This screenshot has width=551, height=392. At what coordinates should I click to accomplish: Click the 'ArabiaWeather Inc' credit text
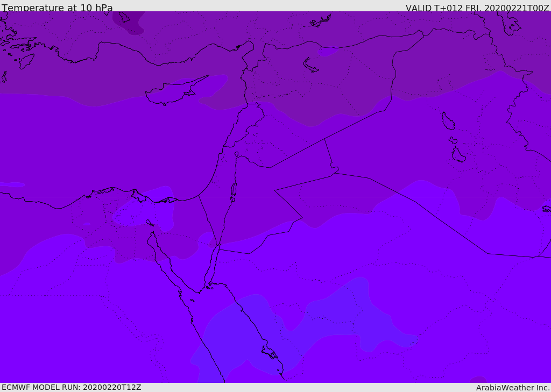[512, 388]
